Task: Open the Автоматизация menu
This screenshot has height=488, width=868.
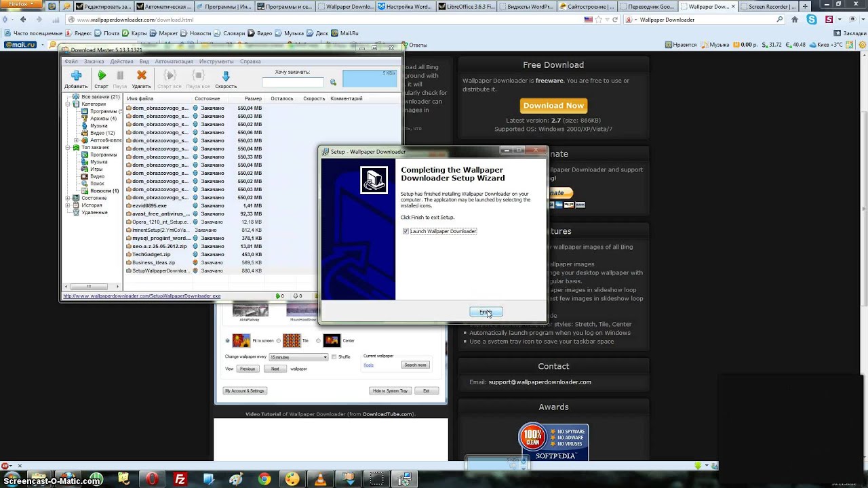Action: click(174, 62)
